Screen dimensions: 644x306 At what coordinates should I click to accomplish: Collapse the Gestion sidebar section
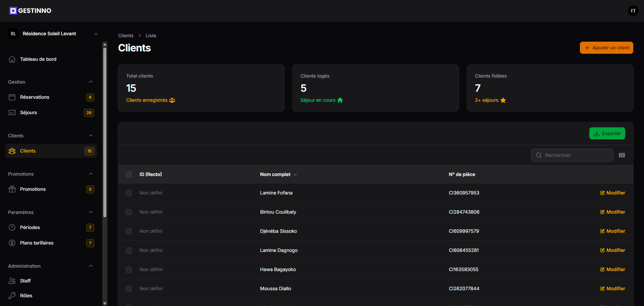pos(91,82)
